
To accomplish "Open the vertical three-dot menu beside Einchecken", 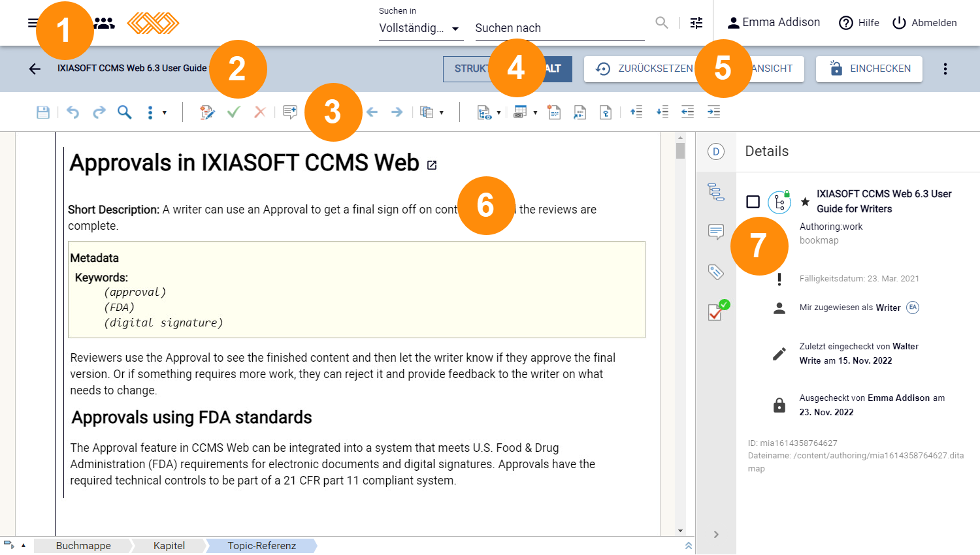I will (x=945, y=69).
